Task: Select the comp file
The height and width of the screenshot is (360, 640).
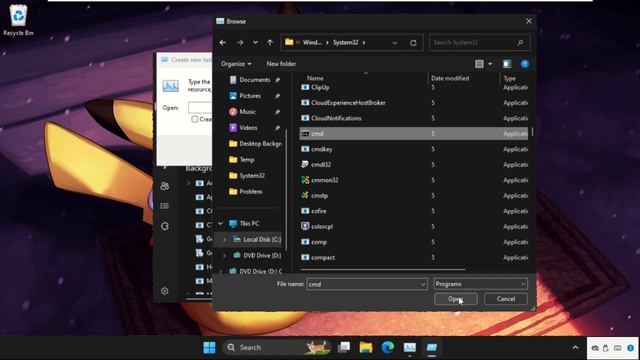Action: 318,242
